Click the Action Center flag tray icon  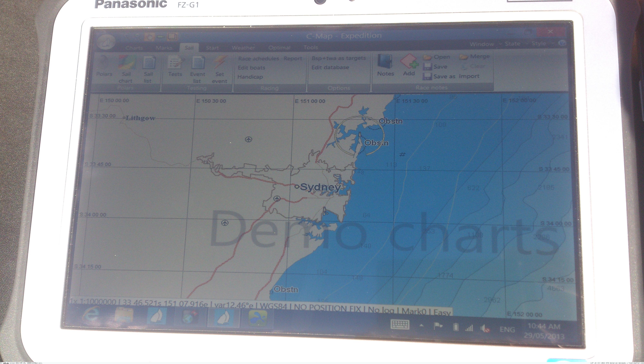[x=438, y=326]
